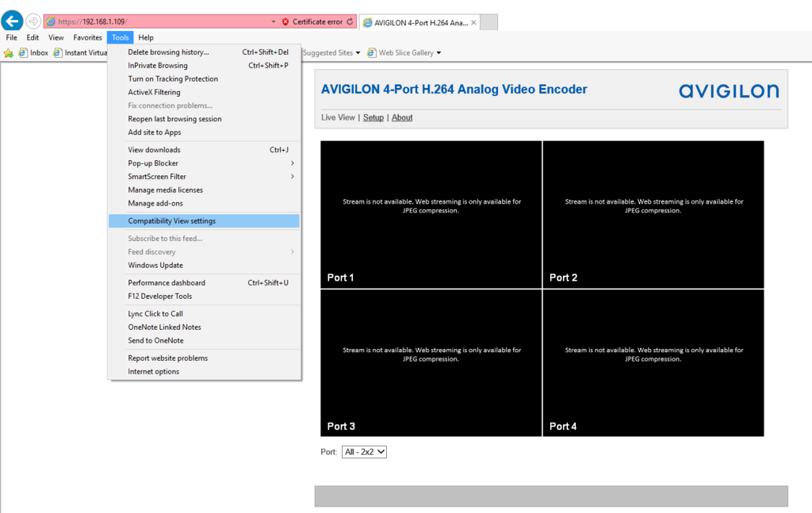Click the Web Slice Gallery page icon
The width and height of the screenshot is (812, 513).
(x=371, y=53)
